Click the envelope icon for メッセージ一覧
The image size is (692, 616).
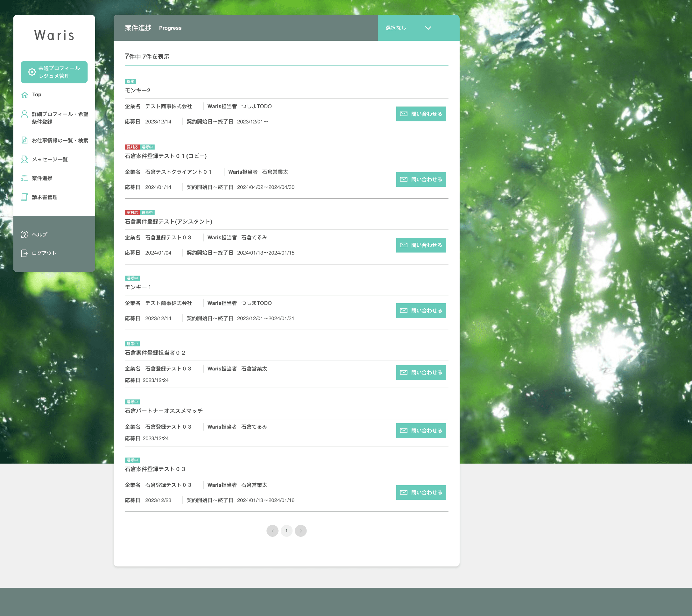click(25, 159)
